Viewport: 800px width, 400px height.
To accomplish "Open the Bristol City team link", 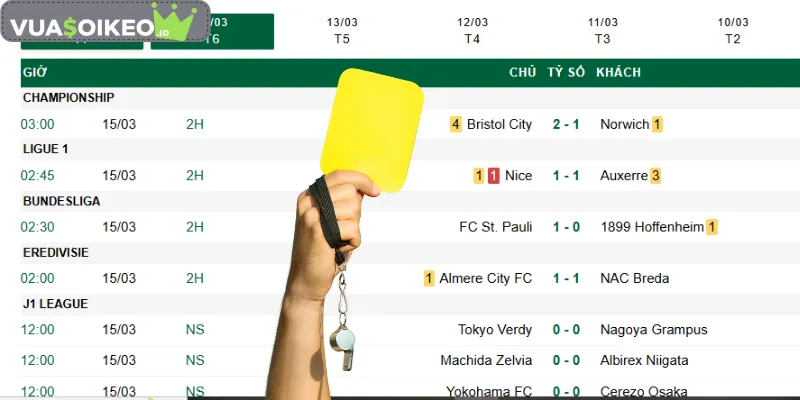I will coord(499,124).
